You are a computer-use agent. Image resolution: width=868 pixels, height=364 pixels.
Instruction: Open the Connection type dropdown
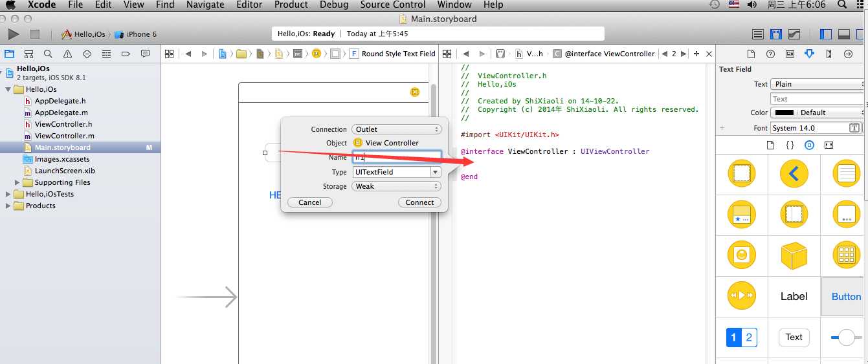pyautogui.click(x=397, y=129)
